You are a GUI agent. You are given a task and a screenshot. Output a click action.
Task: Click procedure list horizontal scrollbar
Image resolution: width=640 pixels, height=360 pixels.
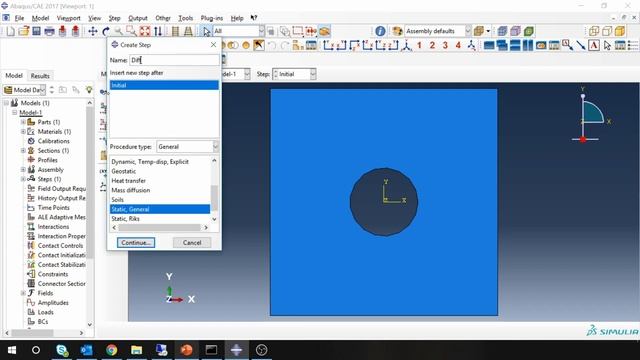click(x=160, y=227)
